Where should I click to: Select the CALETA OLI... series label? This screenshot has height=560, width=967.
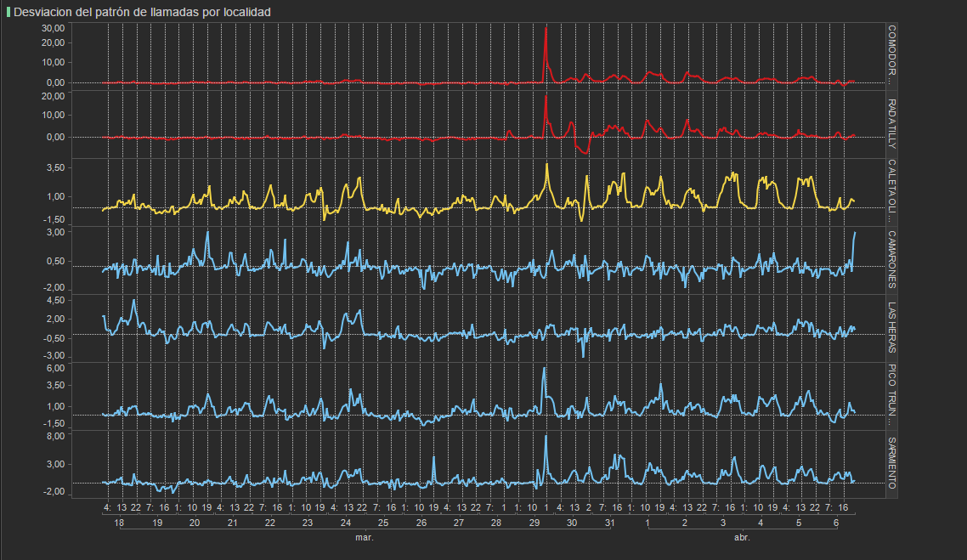click(x=891, y=191)
